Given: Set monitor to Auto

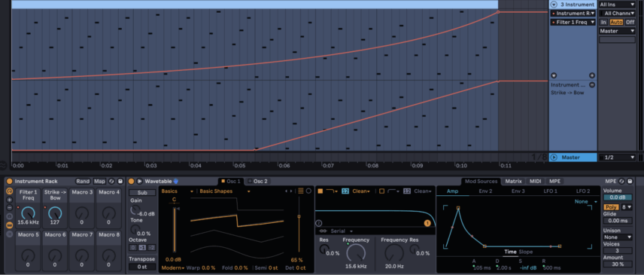Looking at the screenshot, I should click(x=616, y=22).
